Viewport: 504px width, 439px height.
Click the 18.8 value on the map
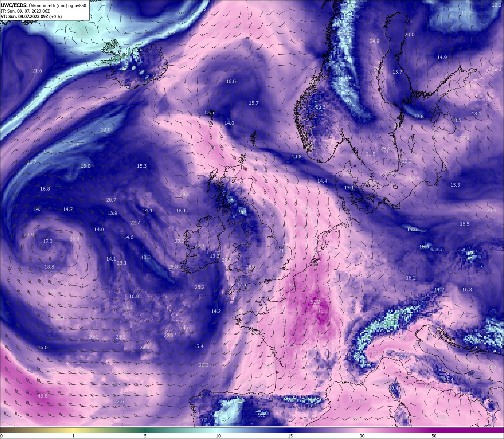(x=49, y=267)
